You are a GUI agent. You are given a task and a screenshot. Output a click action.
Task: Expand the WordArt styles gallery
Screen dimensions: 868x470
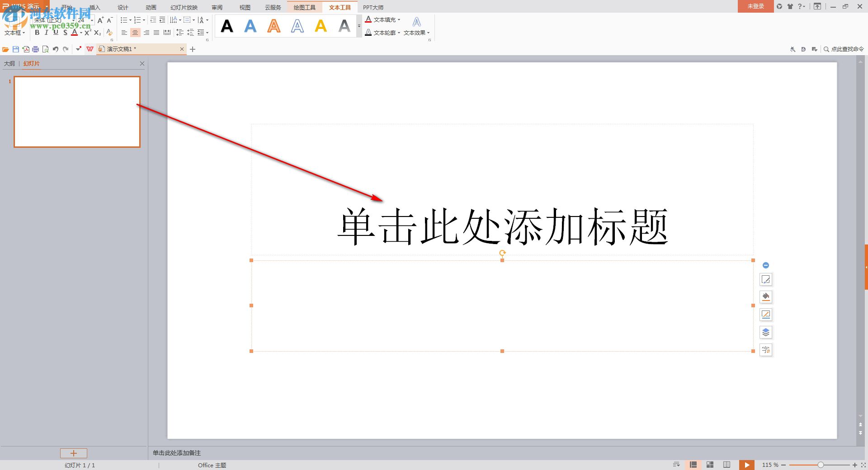coord(359,26)
